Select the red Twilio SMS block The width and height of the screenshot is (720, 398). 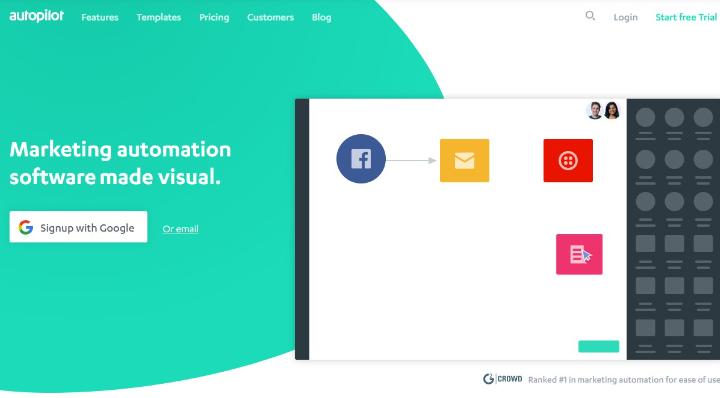click(x=568, y=161)
